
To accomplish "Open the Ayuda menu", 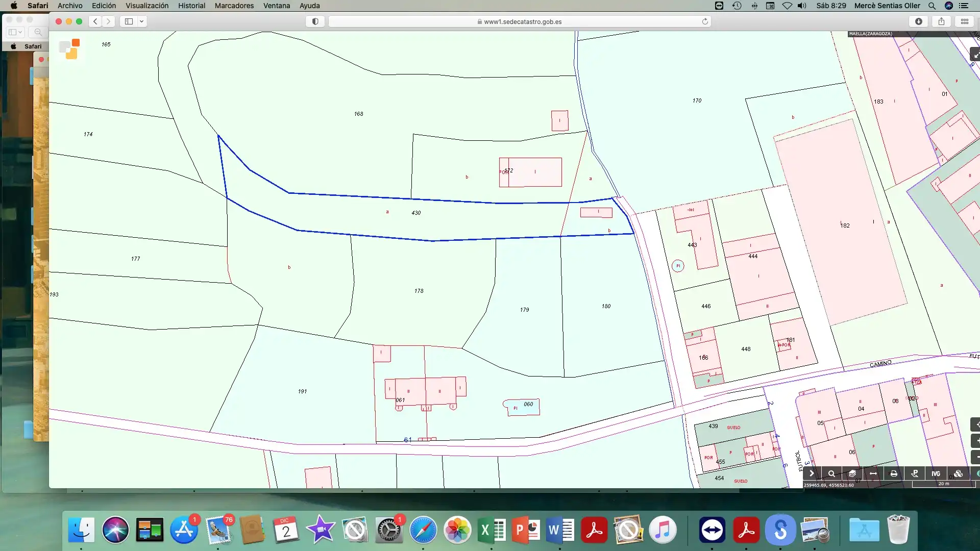I will tap(309, 6).
